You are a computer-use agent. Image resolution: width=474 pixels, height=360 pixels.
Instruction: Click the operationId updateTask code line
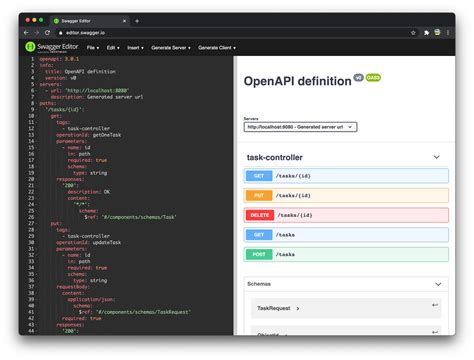(x=88, y=243)
